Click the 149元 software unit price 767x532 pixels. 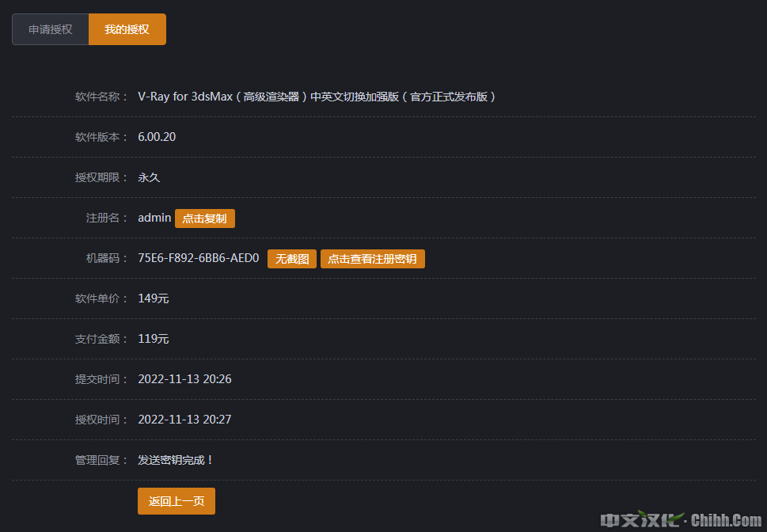(x=153, y=298)
